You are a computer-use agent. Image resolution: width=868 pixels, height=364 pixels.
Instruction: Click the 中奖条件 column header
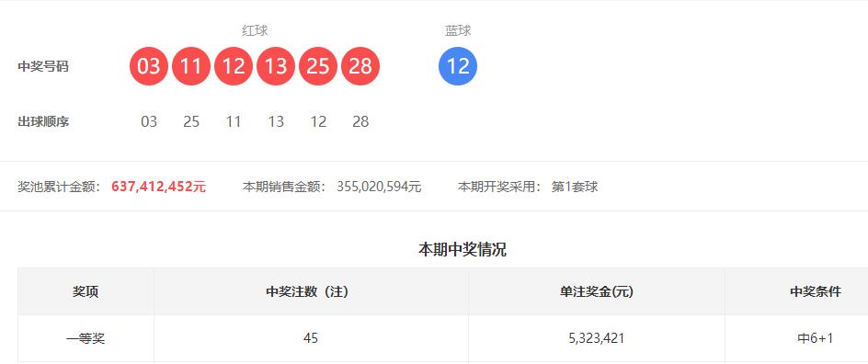pos(796,291)
